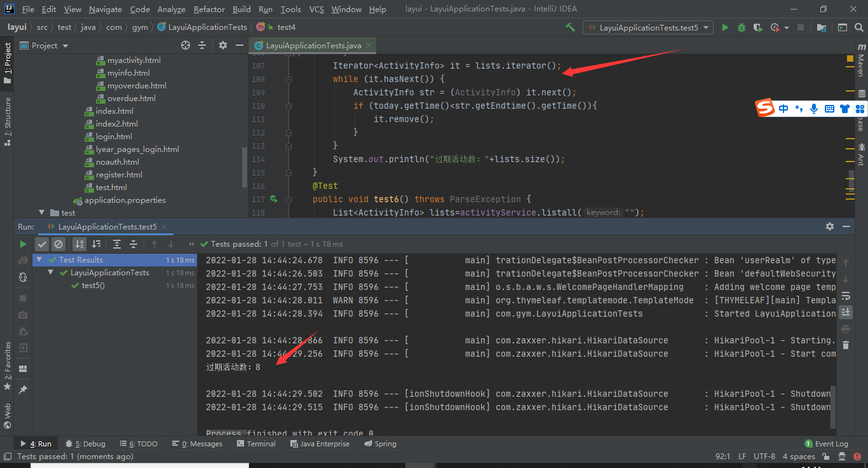Collapse all in Project panel
Image resolution: width=868 pixels, height=468 pixels.
pyautogui.click(x=202, y=45)
